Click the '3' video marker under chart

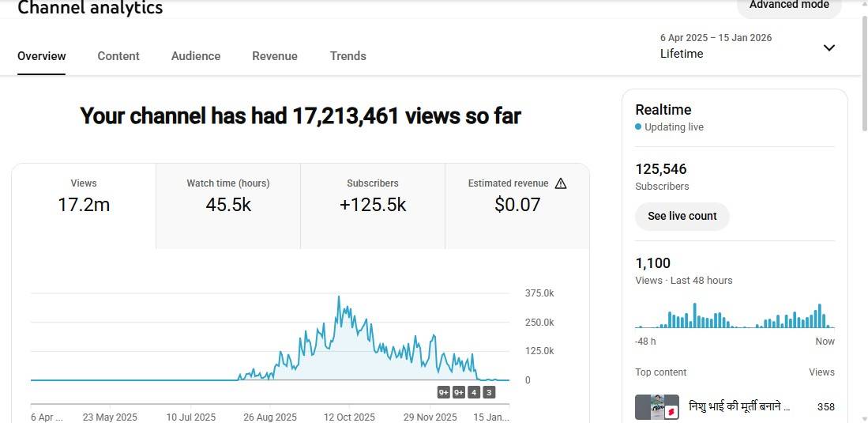point(489,392)
